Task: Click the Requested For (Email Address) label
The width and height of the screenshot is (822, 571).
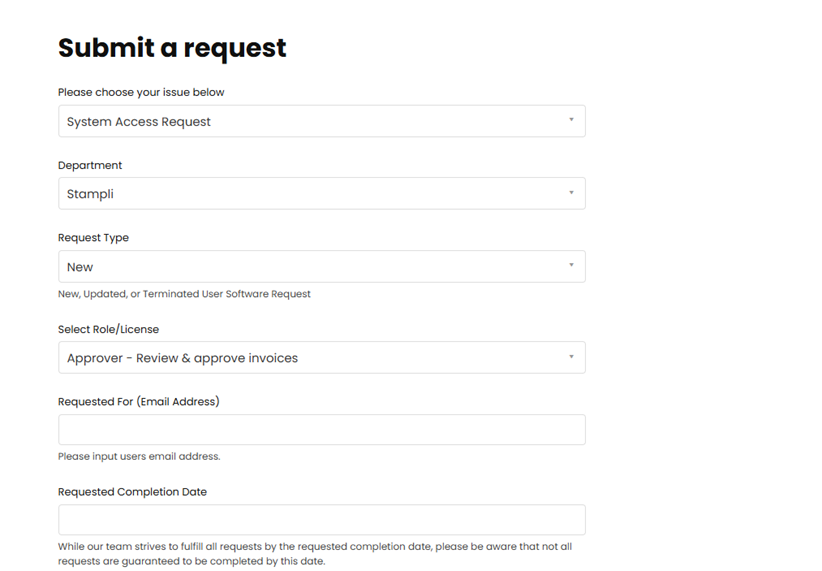Action: [x=138, y=402]
